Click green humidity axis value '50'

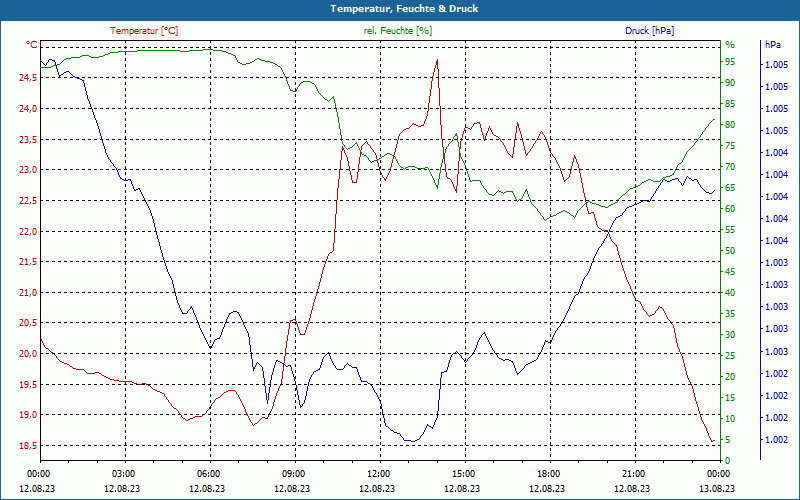click(x=730, y=251)
